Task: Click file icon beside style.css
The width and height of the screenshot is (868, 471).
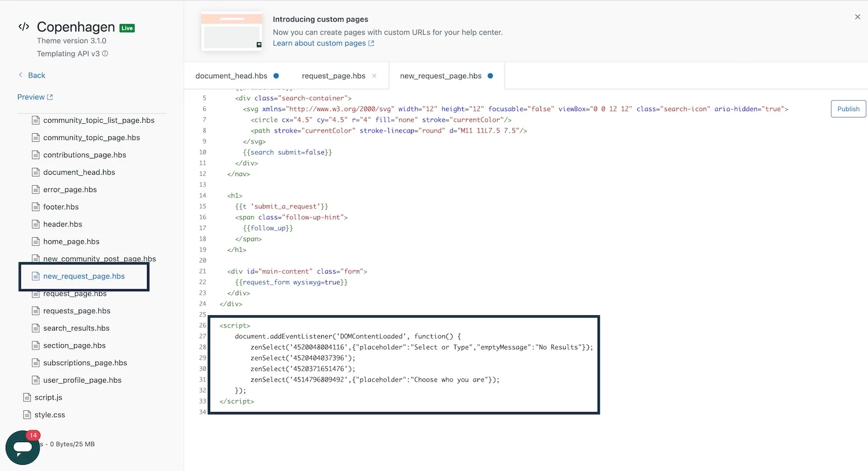Action: coord(27,415)
